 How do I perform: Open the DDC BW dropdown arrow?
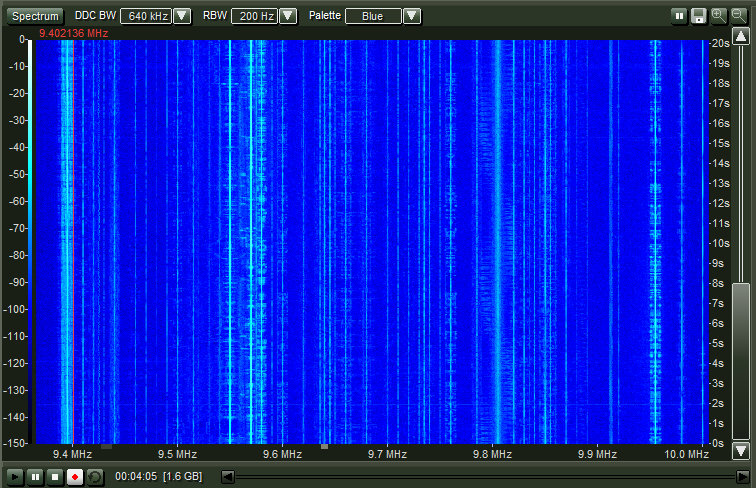point(182,16)
